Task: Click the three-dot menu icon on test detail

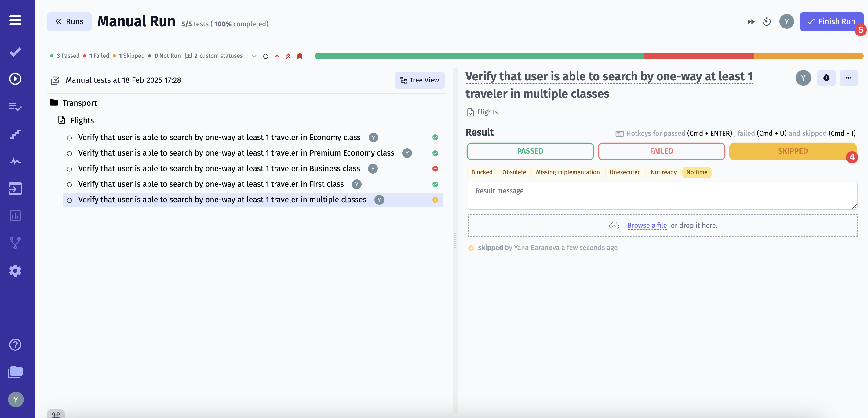Action: [x=848, y=78]
